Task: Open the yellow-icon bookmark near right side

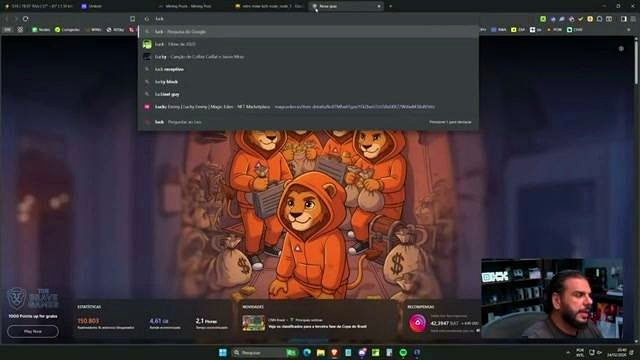Action: pos(518,30)
